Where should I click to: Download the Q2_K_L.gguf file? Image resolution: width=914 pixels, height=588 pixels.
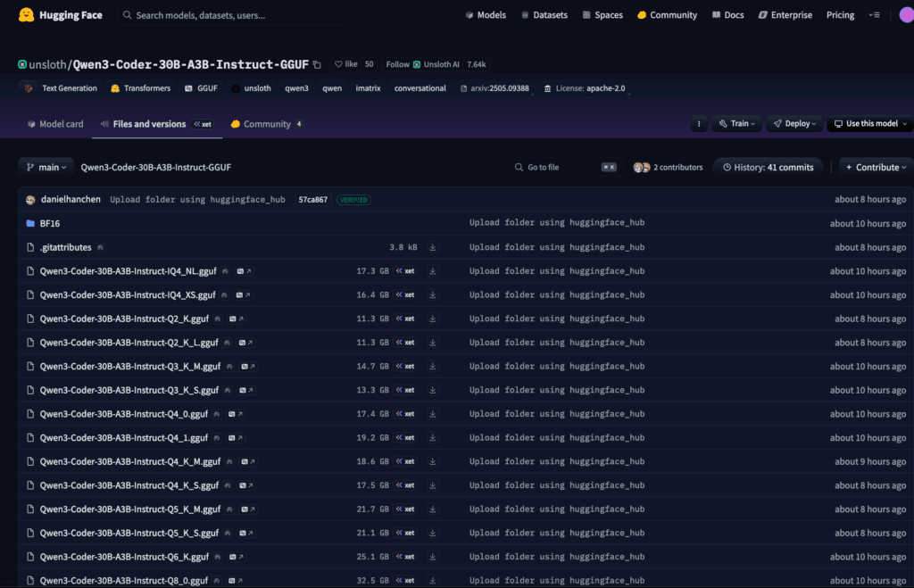click(x=433, y=344)
